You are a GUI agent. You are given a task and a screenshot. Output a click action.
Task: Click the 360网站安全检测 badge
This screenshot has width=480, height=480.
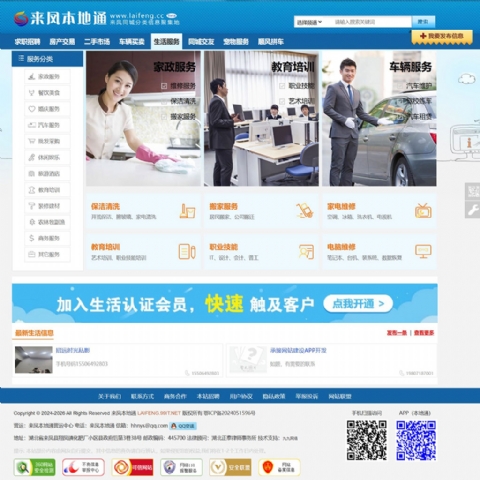(35, 467)
